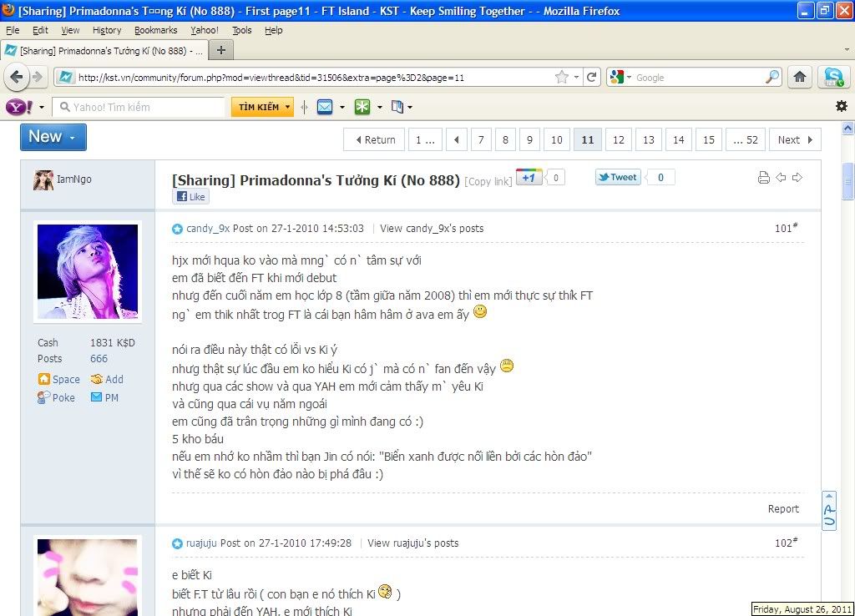
Task: Open the green star icon dropdown arrow
Action: coord(380,108)
